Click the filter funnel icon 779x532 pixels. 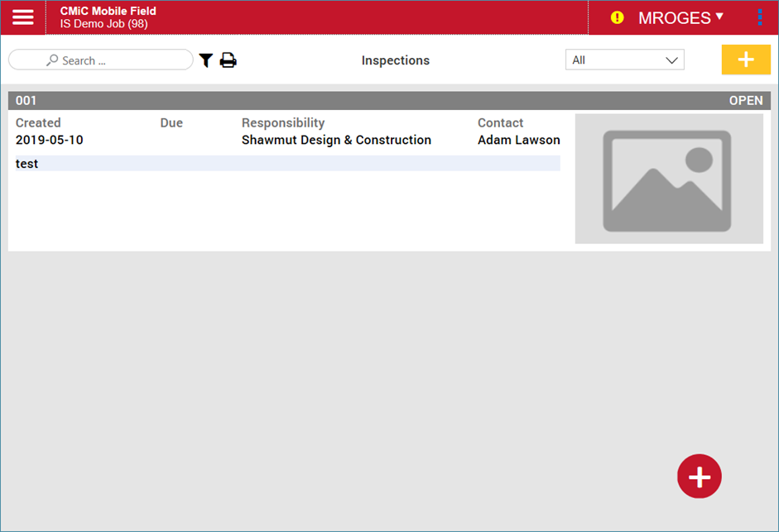coord(206,60)
